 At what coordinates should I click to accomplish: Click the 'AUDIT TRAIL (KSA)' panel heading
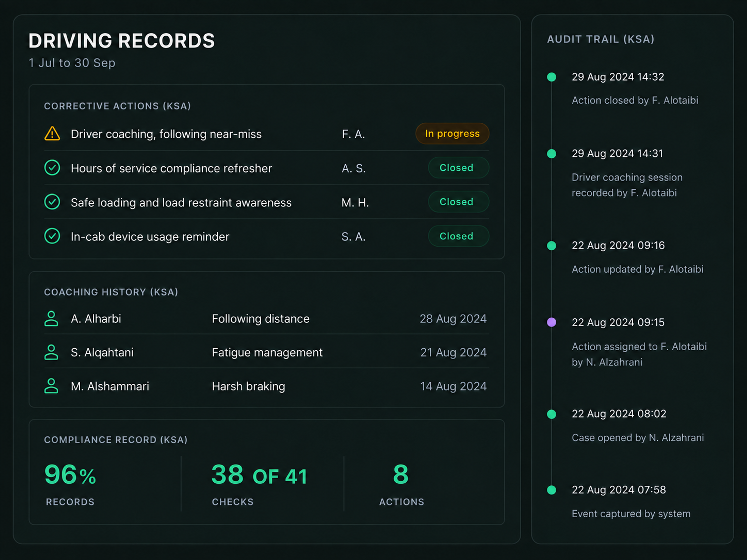(601, 39)
